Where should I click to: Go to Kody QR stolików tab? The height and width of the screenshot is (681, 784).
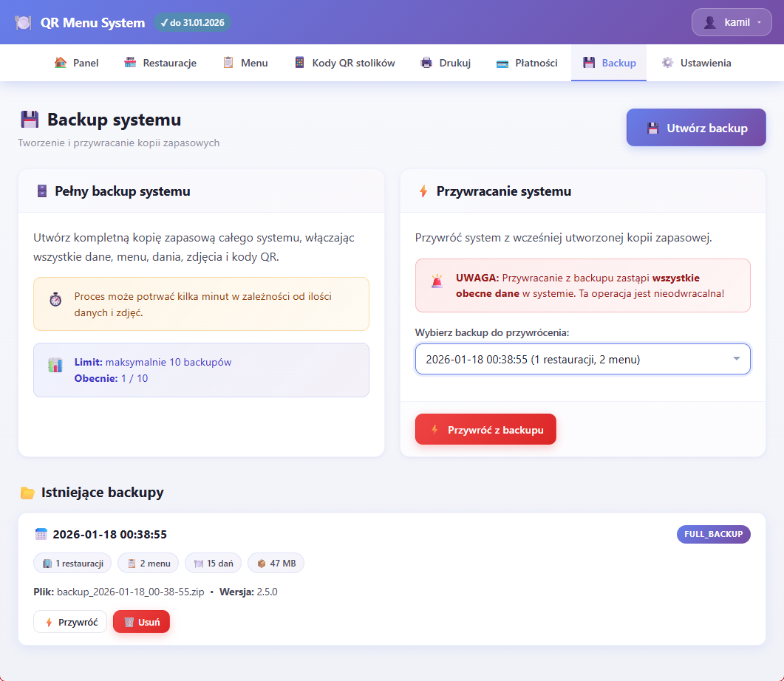(353, 63)
